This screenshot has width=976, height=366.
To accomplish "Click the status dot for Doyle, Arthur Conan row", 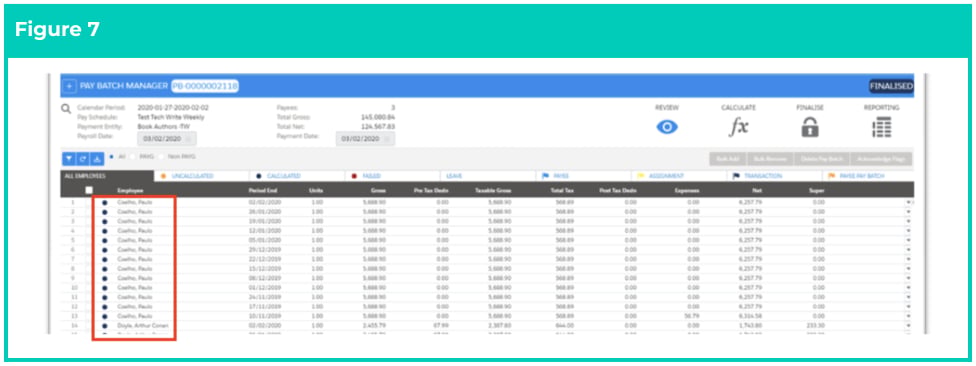I will (105, 326).
